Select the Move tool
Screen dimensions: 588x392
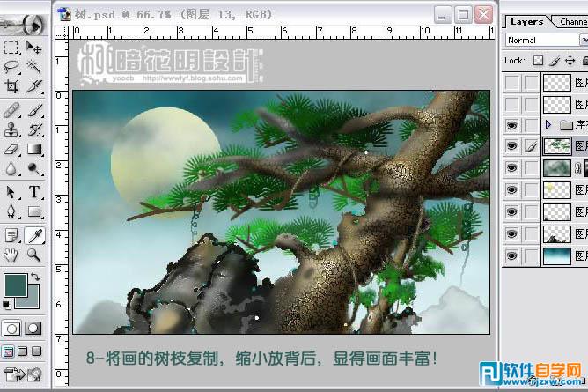point(34,48)
